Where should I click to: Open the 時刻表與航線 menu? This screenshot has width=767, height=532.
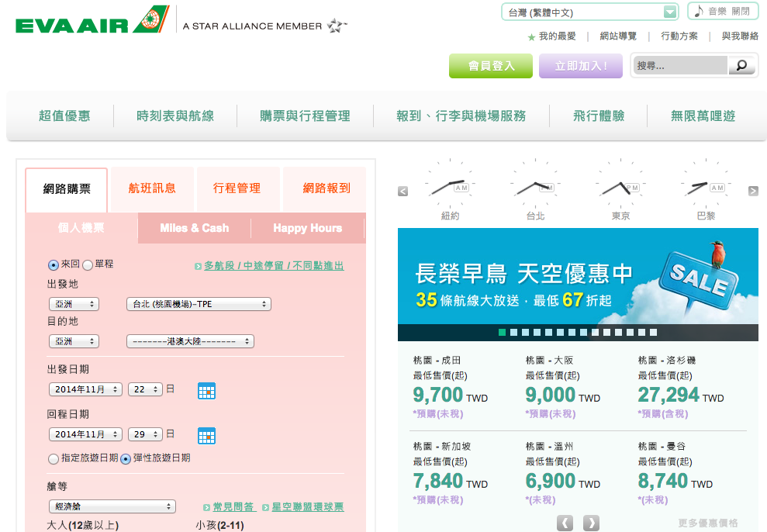pos(175,116)
